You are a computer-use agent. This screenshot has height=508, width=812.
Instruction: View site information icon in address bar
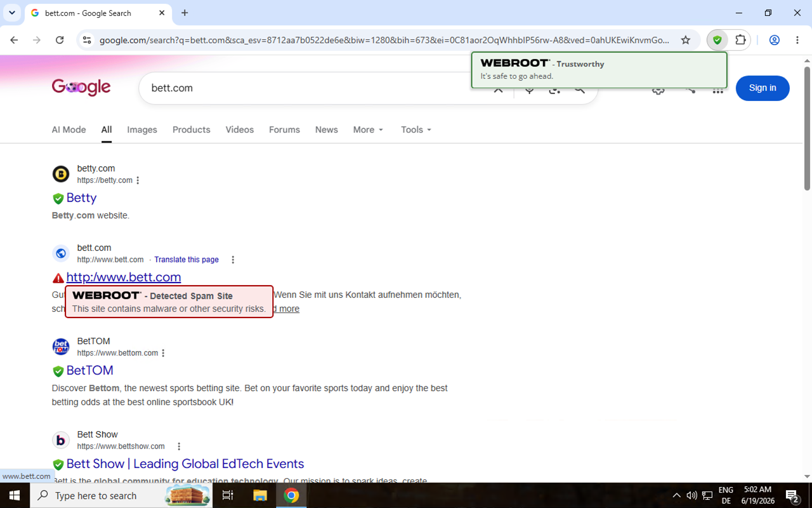(87, 40)
